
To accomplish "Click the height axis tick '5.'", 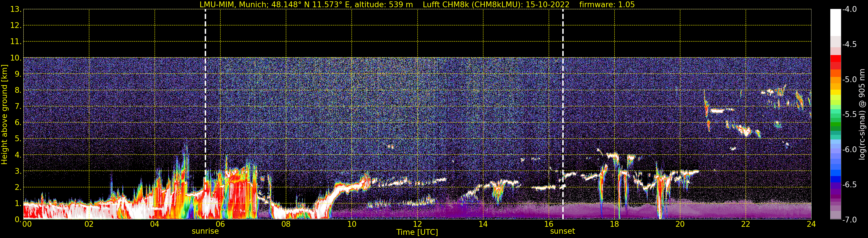I will (x=18, y=139).
